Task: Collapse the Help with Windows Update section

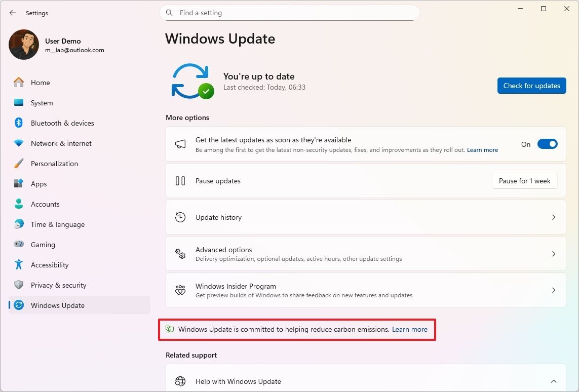Action: coord(554,381)
